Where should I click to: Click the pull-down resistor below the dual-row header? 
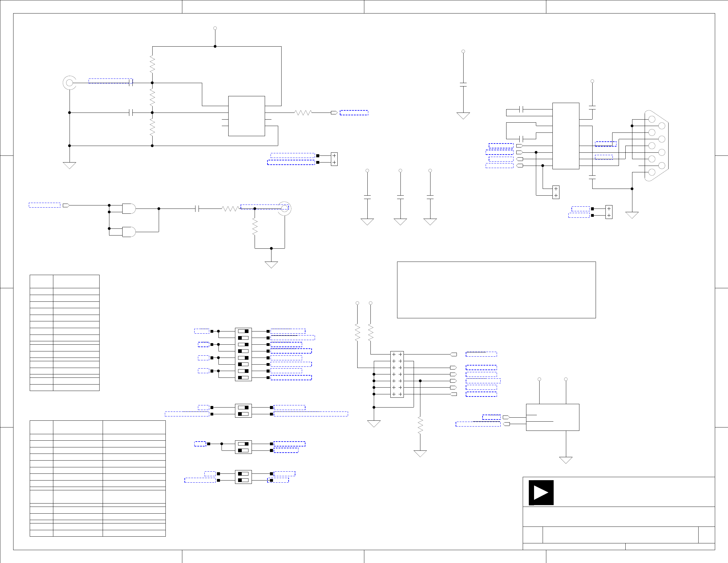[x=420, y=425]
